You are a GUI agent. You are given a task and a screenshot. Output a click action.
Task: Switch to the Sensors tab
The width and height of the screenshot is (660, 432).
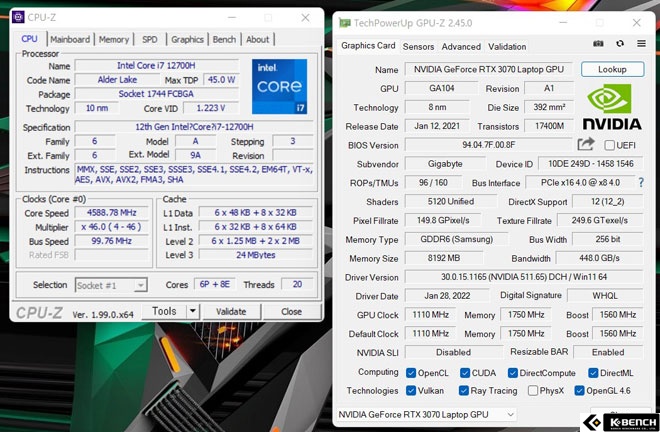418,47
